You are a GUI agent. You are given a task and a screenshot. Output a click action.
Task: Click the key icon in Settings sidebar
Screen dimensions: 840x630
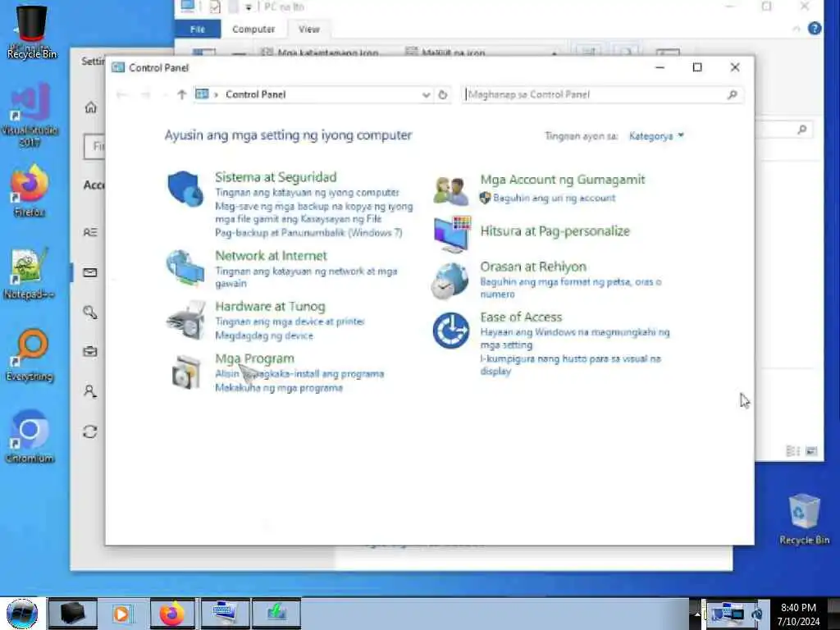tap(90, 312)
